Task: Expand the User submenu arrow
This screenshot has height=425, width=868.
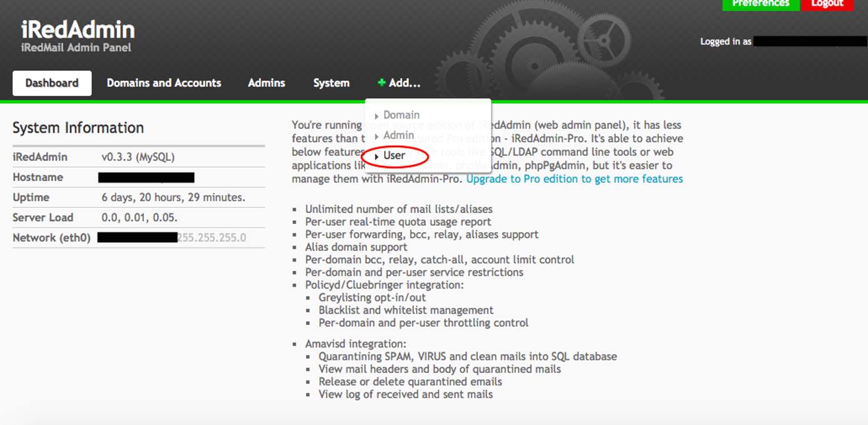Action: [x=376, y=155]
